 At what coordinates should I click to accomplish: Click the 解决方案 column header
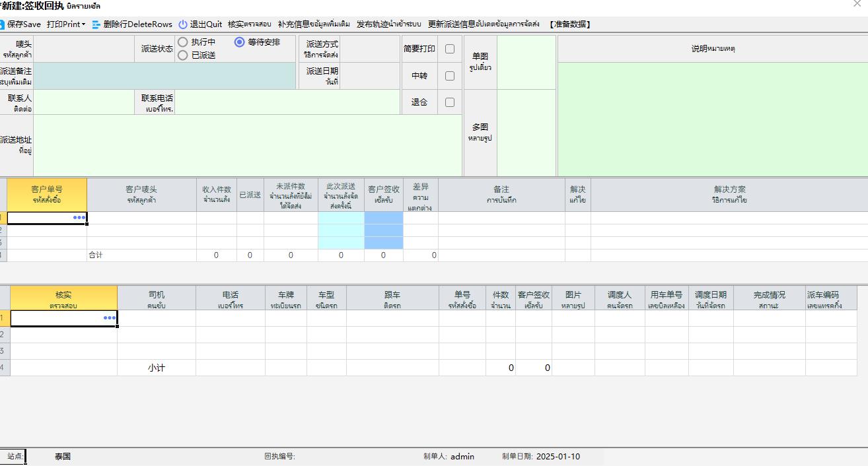pyautogui.click(x=729, y=194)
